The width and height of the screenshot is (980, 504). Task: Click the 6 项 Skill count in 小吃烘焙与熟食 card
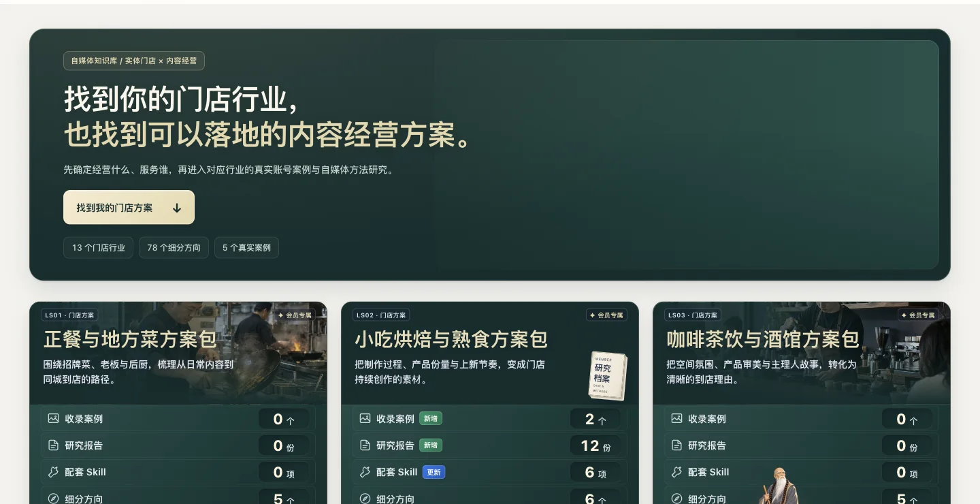(x=595, y=472)
